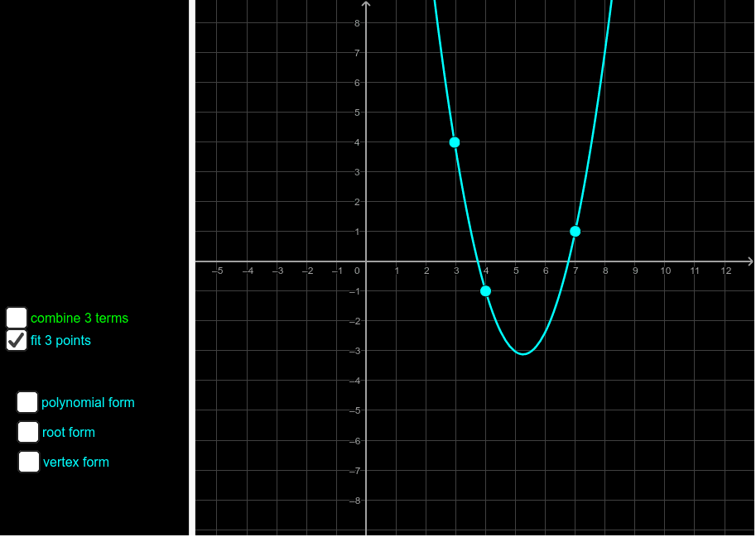Click the 'fit 3 points' label text

60,340
